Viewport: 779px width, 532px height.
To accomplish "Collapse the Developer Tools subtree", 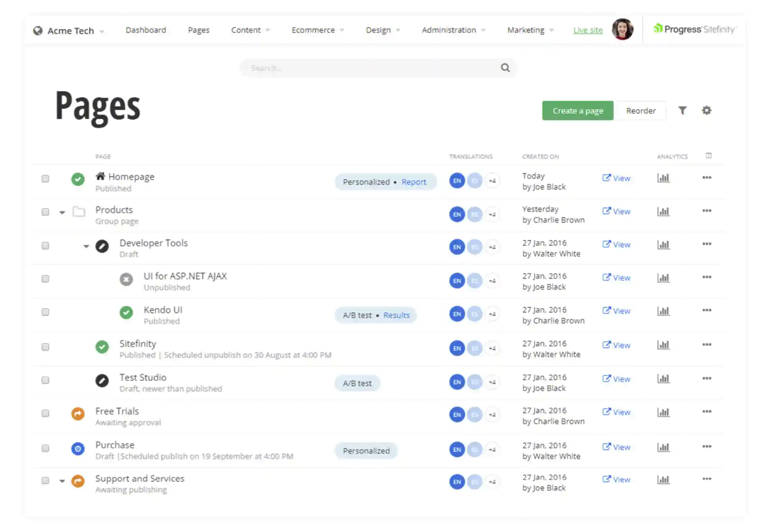I will pyautogui.click(x=86, y=246).
